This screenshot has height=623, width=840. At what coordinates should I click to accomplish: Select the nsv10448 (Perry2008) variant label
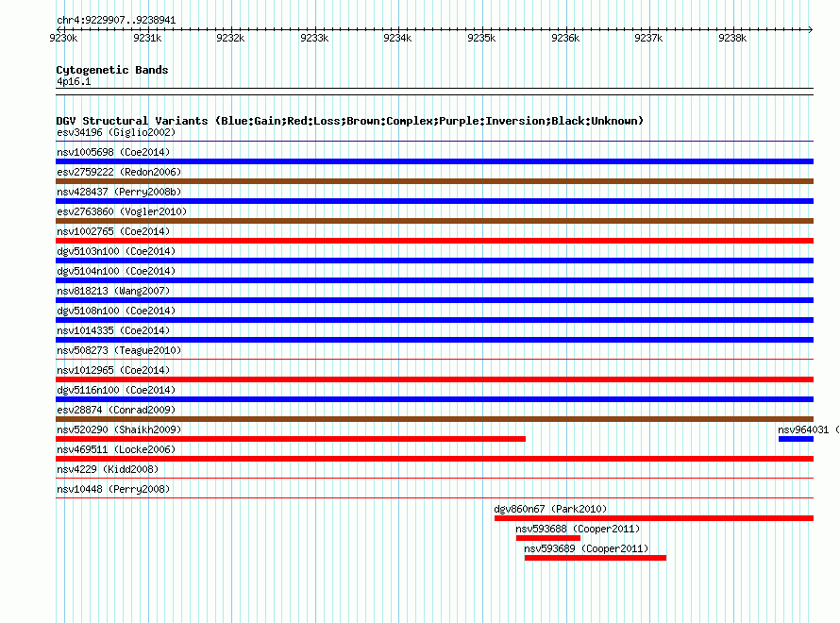point(113,489)
